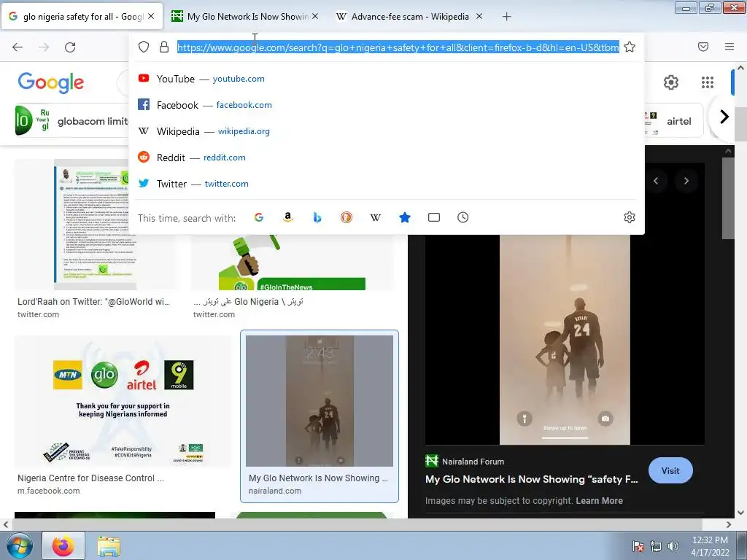The image size is (747, 560).
Task: Close the Advance-fee scam Wikipedia tab
Action: click(x=479, y=17)
